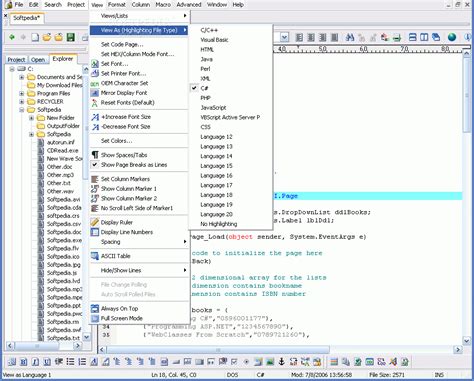Expand the Program Files folder node
Screen dimensions: 474x381
coord(22,93)
